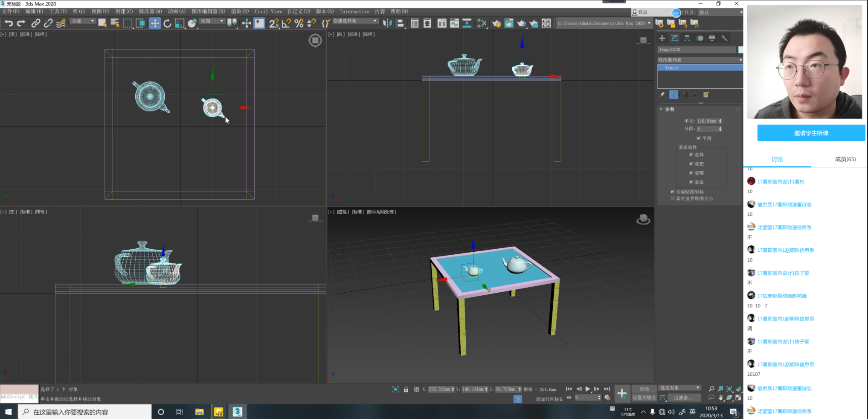The height and width of the screenshot is (419, 868).
Task: Click the Undo arrow icon
Action: pyautogui.click(x=9, y=23)
